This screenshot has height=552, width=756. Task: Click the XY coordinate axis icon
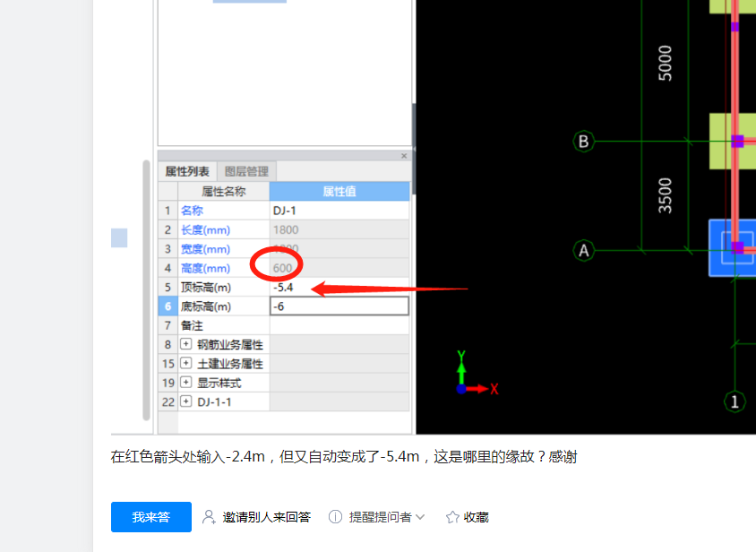pos(477,373)
